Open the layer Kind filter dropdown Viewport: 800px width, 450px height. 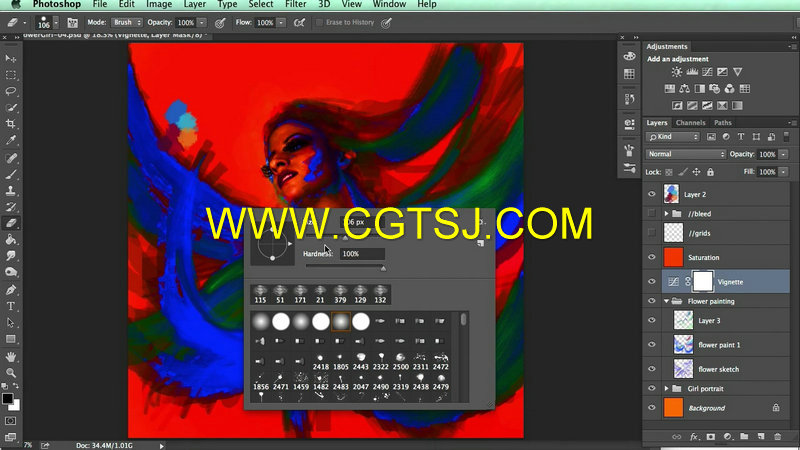click(673, 137)
